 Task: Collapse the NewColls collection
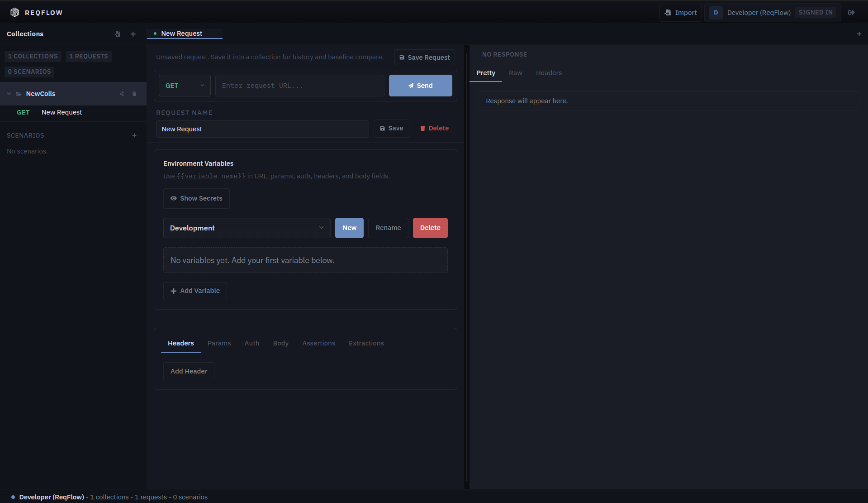coord(8,94)
